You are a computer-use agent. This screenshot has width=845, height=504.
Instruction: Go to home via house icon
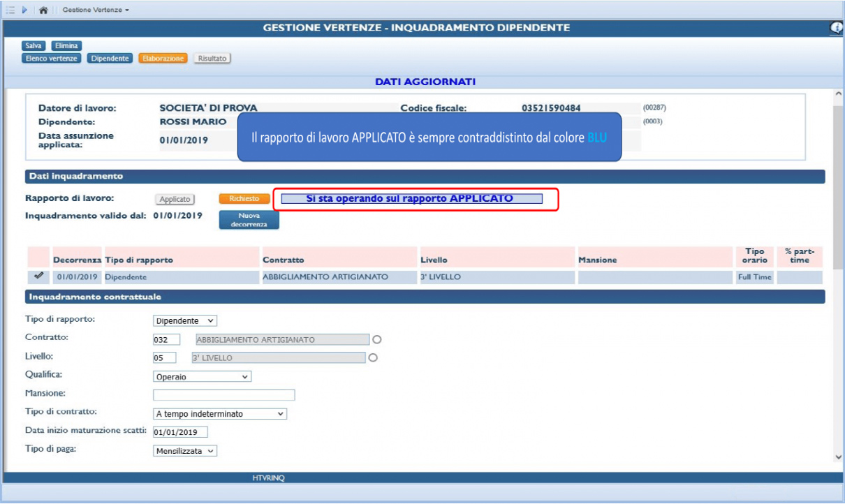[44, 10]
